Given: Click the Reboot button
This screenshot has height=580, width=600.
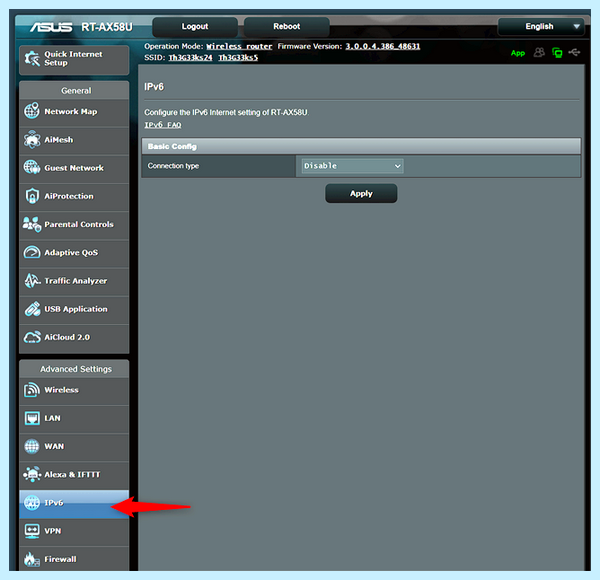Looking at the screenshot, I should tap(287, 26).
